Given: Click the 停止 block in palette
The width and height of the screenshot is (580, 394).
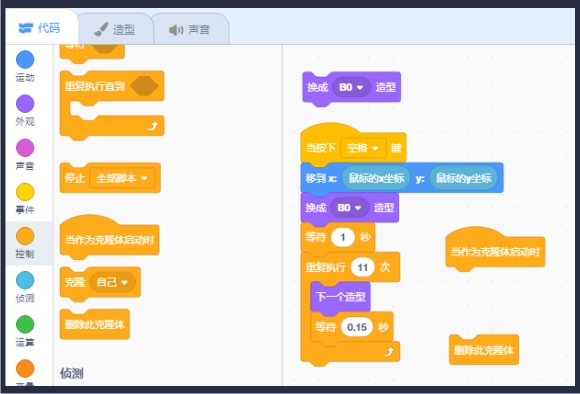Looking at the screenshot, I should (x=74, y=178).
